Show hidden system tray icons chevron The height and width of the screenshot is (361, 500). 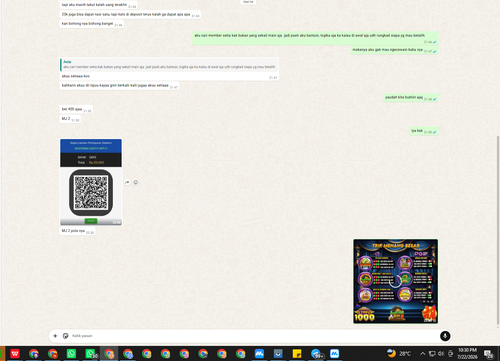point(423,353)
